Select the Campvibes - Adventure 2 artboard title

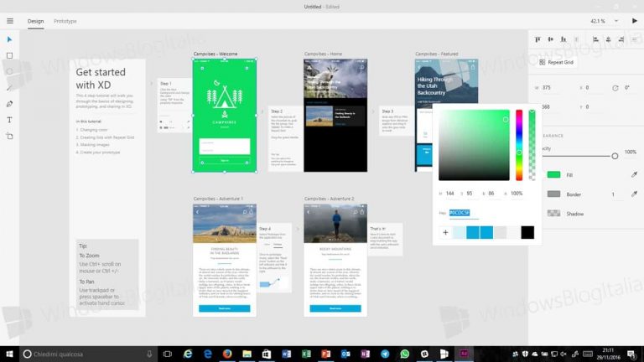[329, 199]
